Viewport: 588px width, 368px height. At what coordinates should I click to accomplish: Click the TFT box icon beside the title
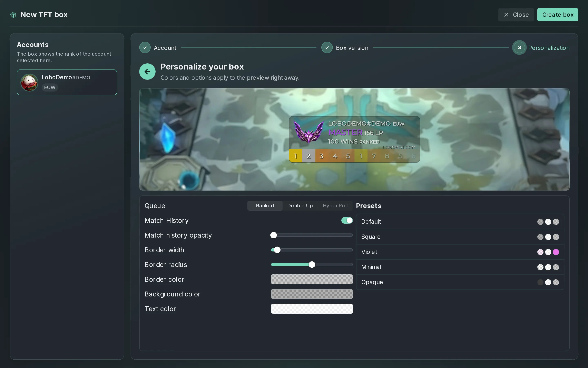[13, 15]
